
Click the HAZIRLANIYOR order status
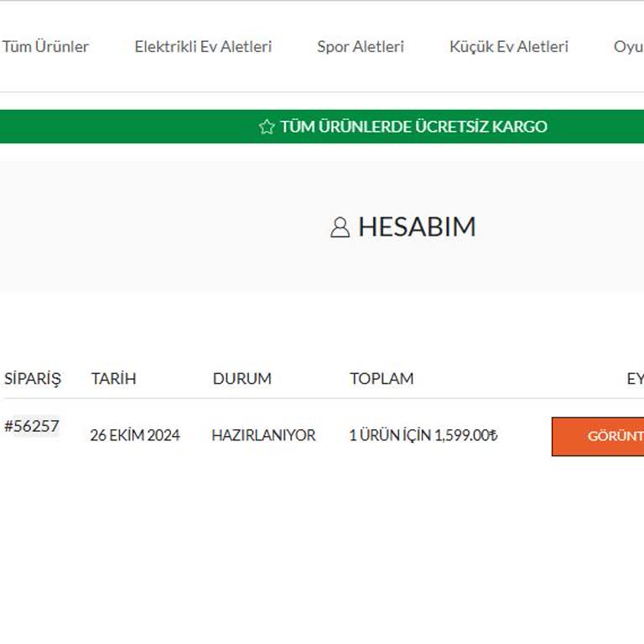pyautogui.click(x=263, y=435)
